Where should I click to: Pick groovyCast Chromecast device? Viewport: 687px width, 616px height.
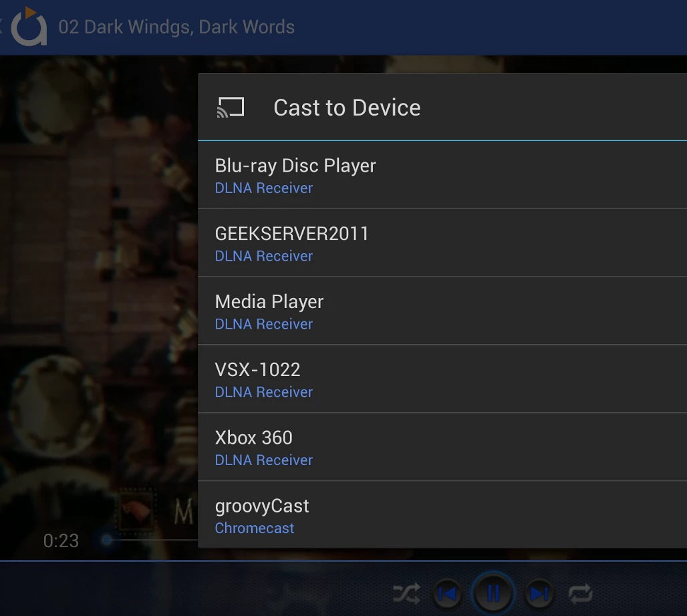click(x=442, y=515)
